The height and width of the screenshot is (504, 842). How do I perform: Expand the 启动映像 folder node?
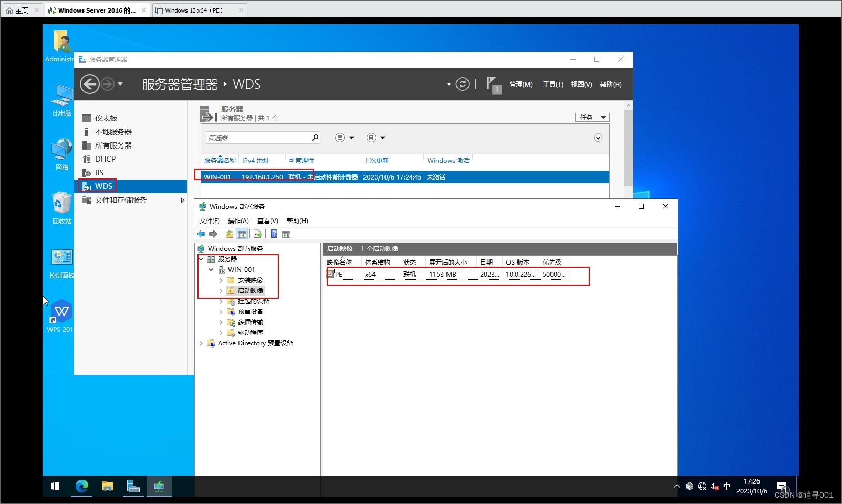221,291
